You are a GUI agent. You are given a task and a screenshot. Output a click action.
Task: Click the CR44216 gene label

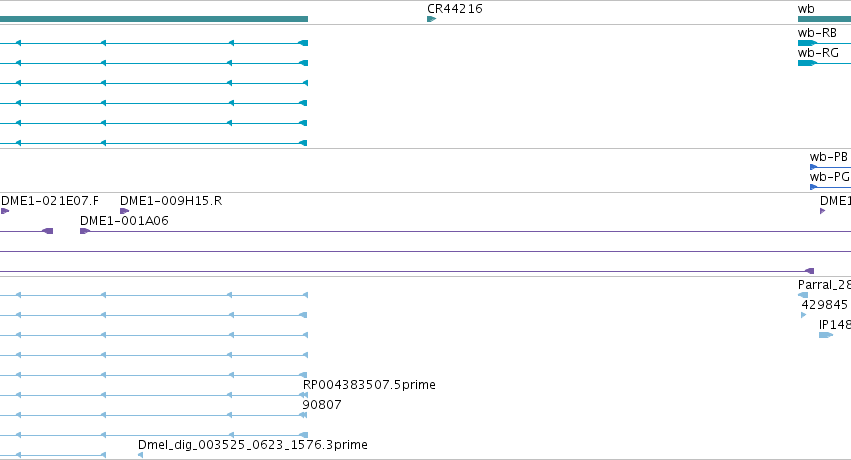coord(454,9)
